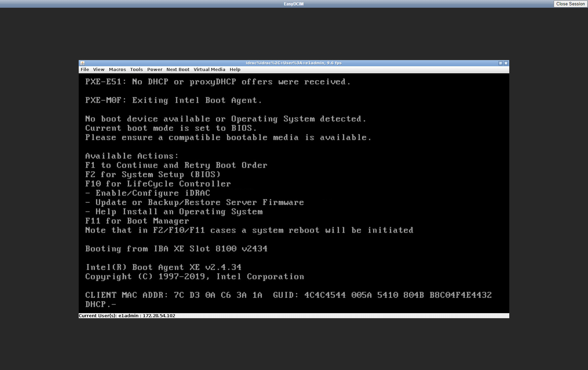Screen dimensions: 588x370
Task: Click the CLIENT MAC ADDR line
Action: click(x=288, y=295)
